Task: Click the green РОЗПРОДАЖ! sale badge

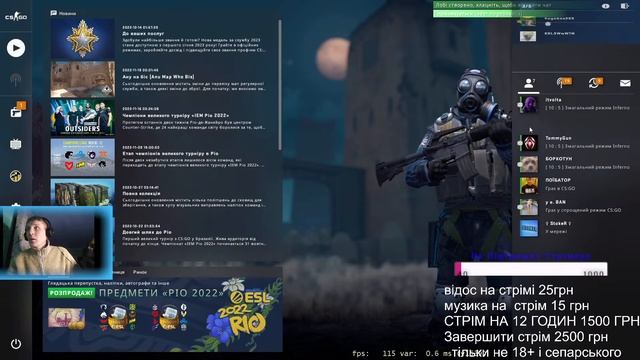Action: [x=71, y=293]
